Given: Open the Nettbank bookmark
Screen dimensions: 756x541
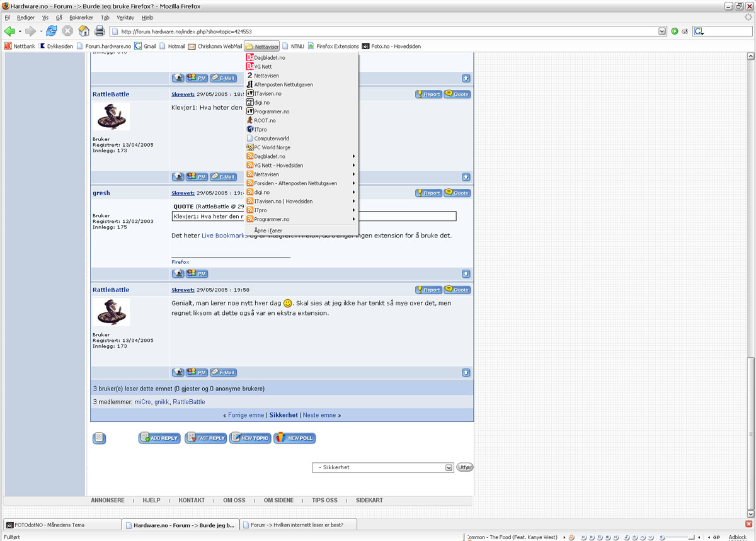Looking at the screenshot, I should [x=20, y=46].
